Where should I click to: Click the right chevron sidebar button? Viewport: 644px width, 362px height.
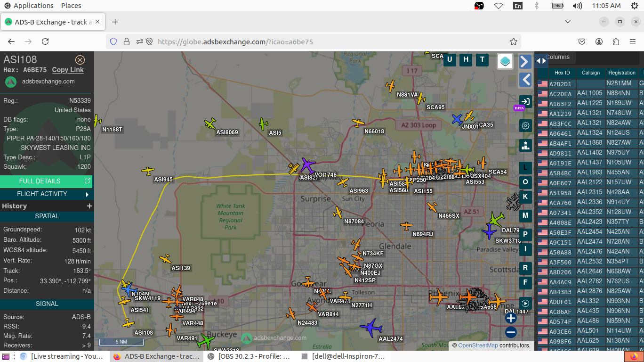tap(525, 62)
